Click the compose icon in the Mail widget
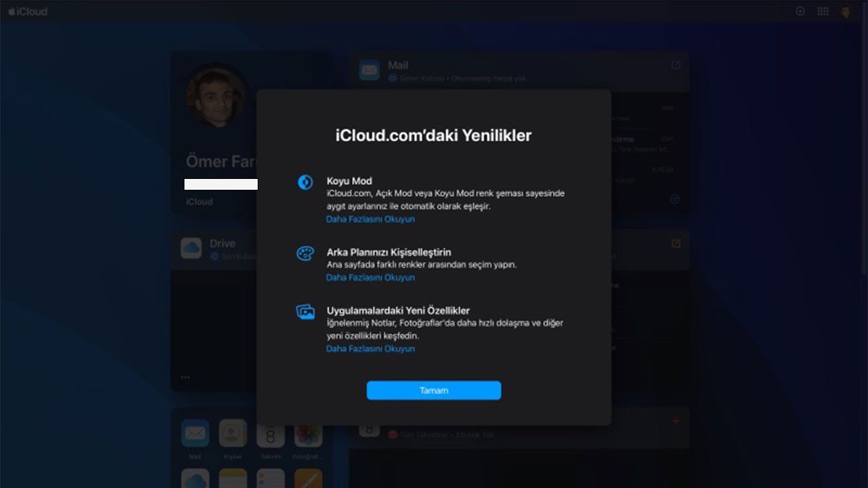Viewport: 868px width, 488px height. click(675, 65)
